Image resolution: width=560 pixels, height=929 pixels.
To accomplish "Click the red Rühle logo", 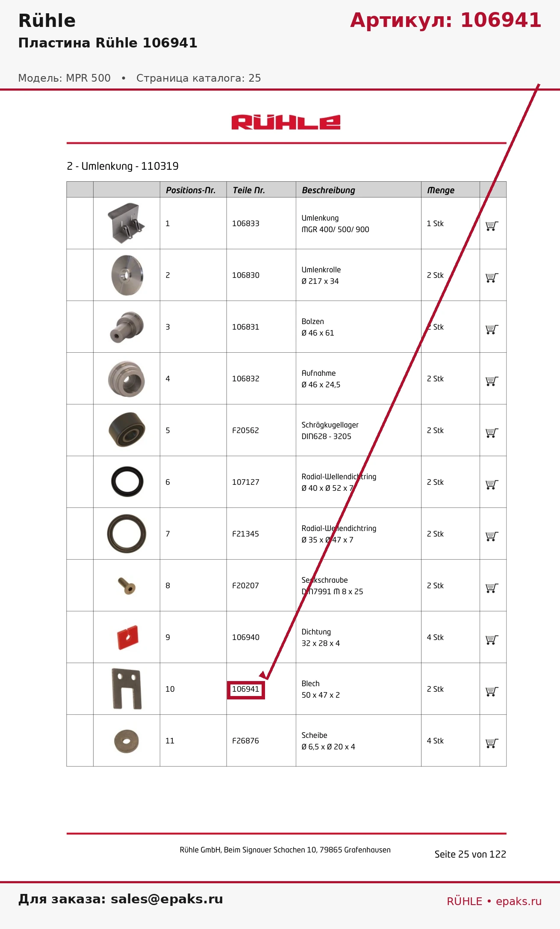I will pos(286,122).
